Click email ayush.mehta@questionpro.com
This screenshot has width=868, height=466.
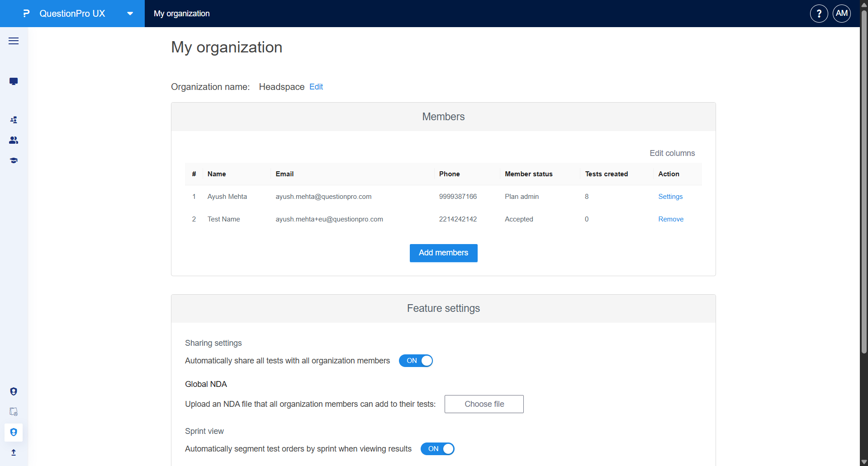pyautogui.click(x=323, y=197)
